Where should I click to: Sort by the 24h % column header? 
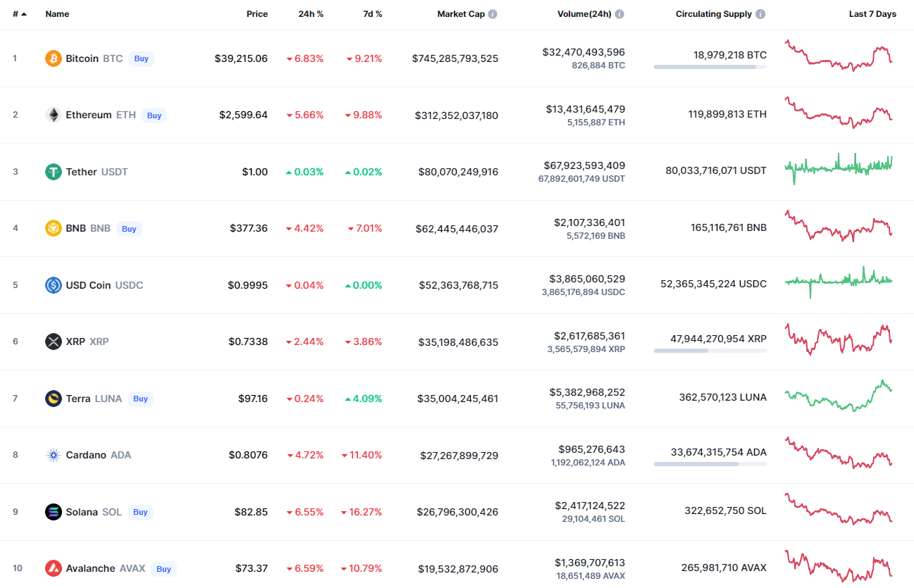tap(310, 14)
